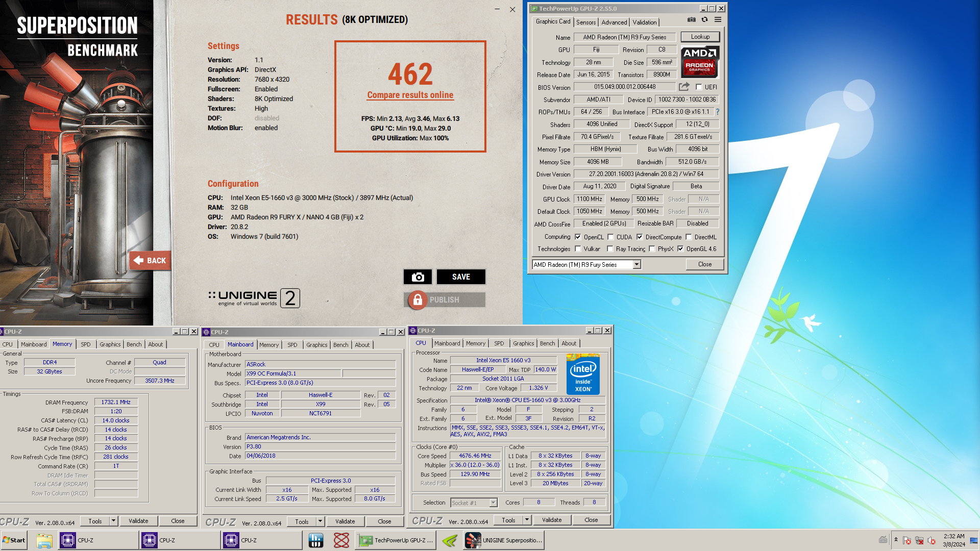This screenshot has width=980, height=551.
Task: Open Tools dropdown arrow in Mainboard CPU-Z window
Action: 320,521
